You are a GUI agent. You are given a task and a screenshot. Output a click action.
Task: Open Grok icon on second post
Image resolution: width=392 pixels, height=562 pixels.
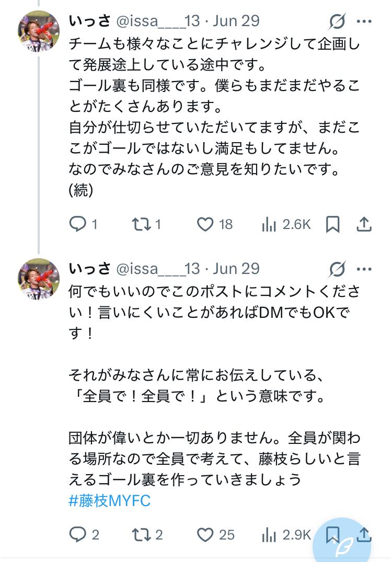click(x=338, y=269)
